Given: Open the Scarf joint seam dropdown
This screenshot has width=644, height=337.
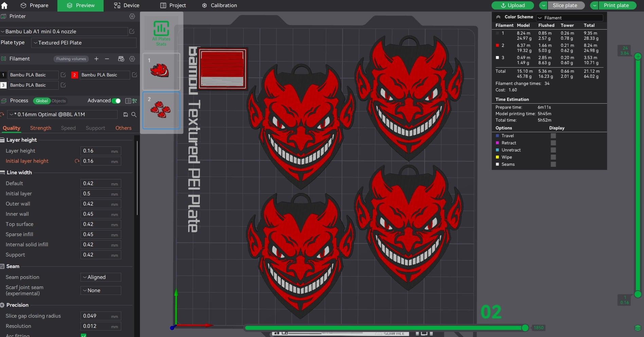Looking at the screenshot, I should (x=101, y=290).
